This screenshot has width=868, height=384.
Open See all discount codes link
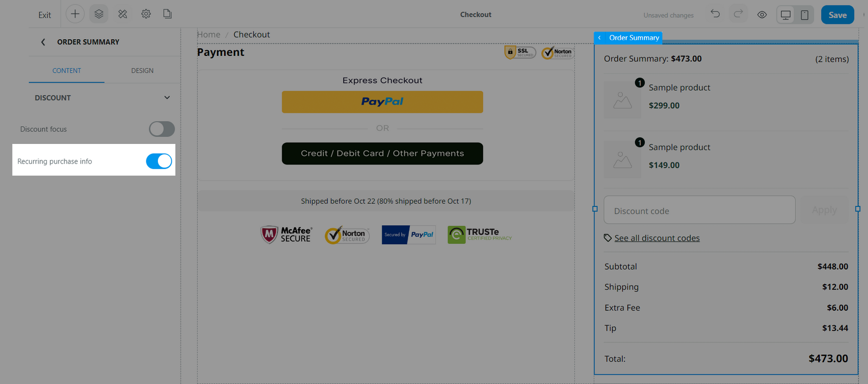[x=657, y=238]
